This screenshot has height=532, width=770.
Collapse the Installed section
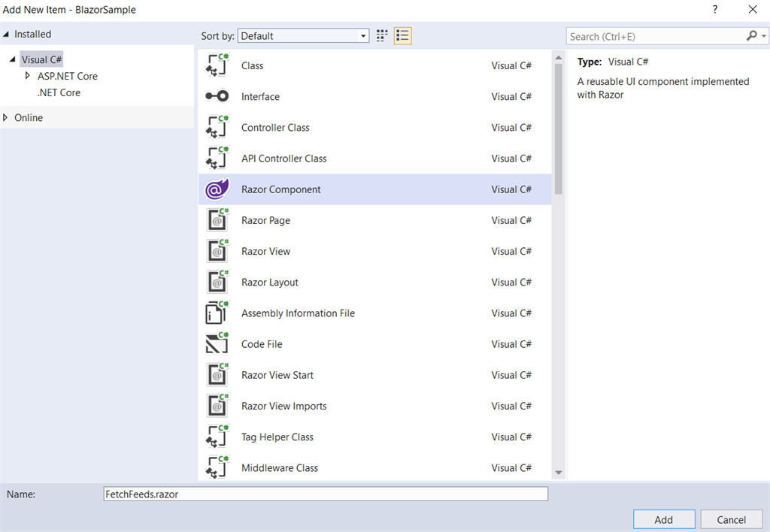click(x=6, y=35)
